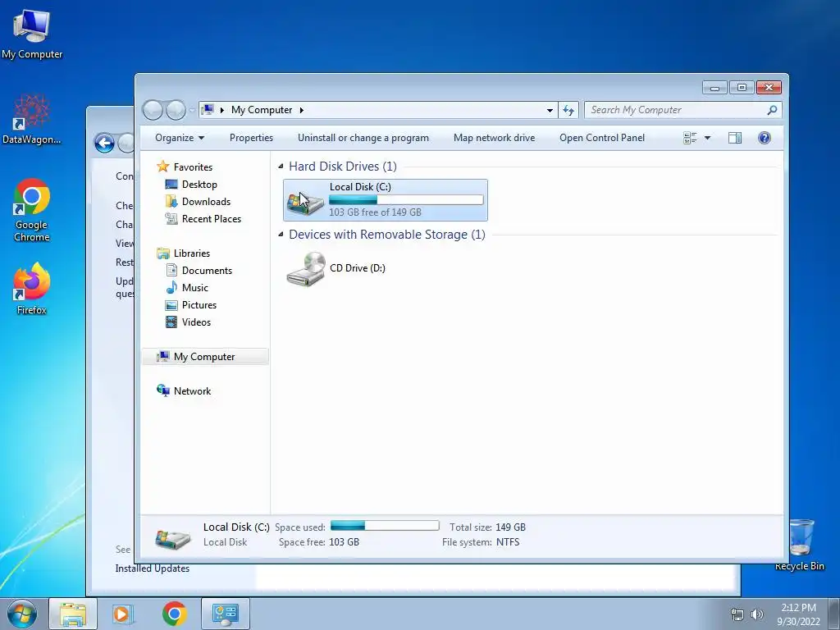This screenshot has width=840, height=630.
Task: Click the Show desktop strip at taskbar end
Action: click(834, 614)
